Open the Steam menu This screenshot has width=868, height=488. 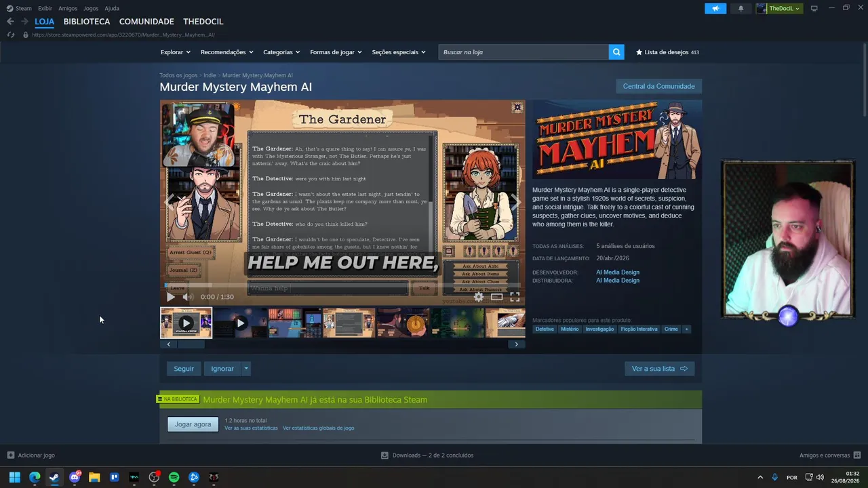click(x=19, y=8)
